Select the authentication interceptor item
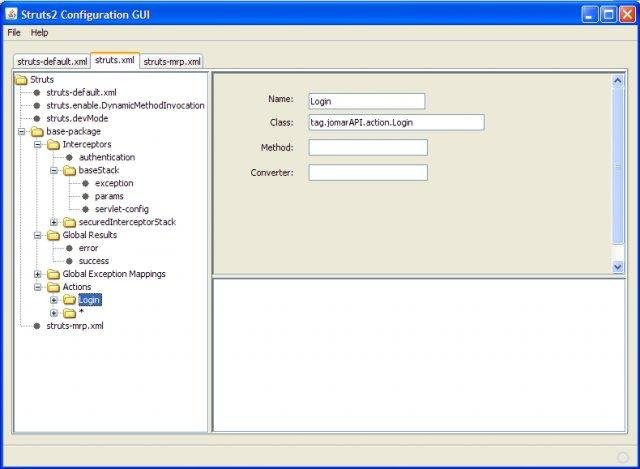640x469 pixels. coord(107,157)
